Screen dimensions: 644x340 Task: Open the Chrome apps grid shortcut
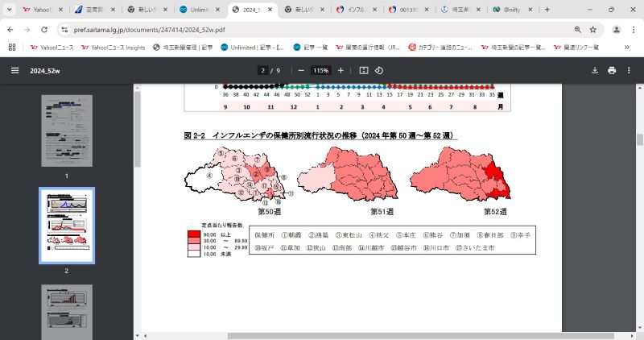[x=12, y=48]
